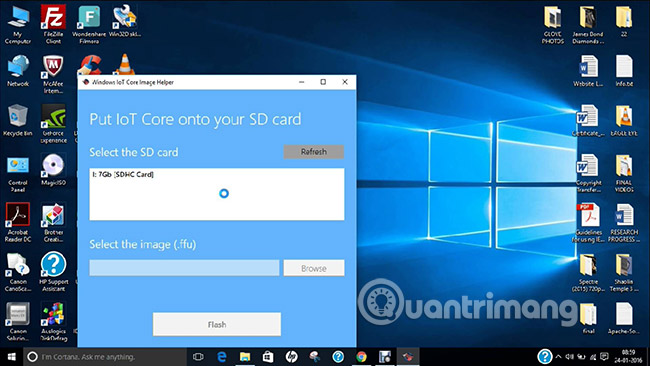
Task: Open McAfee Internet Security shortcut
Action: click(53, 74)
